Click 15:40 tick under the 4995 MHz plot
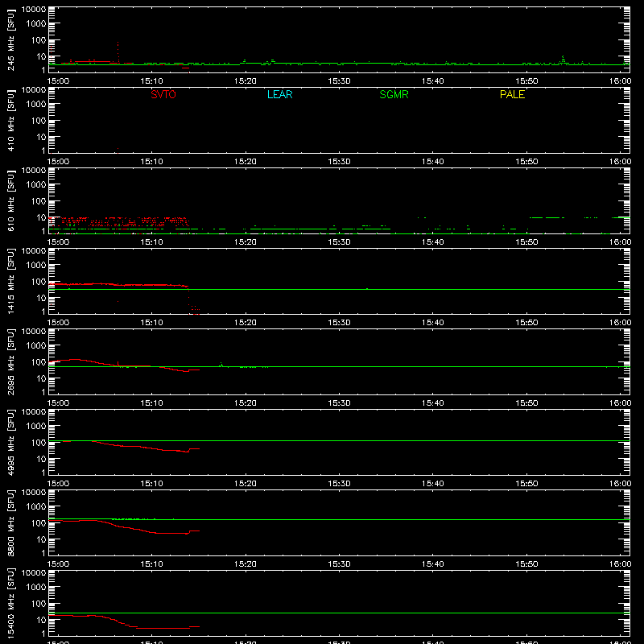Screen dimensions: 644x644 pos(432,484)
